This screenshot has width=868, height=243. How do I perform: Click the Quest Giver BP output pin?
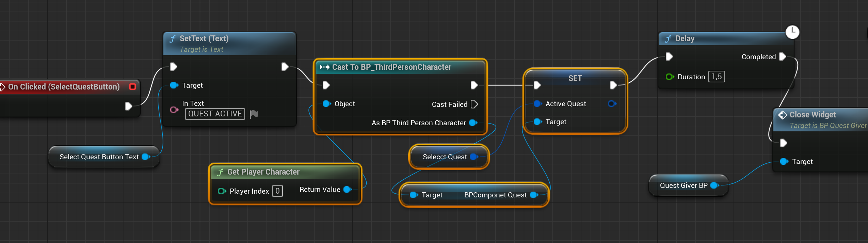pos(714,185)
